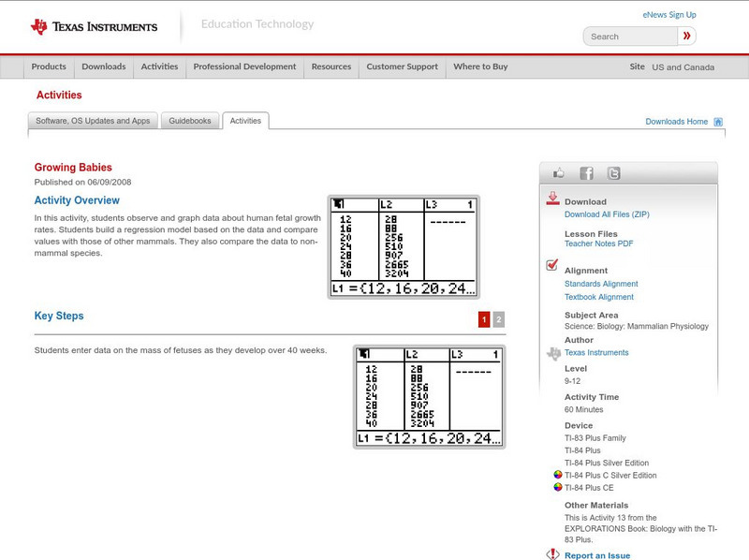Screen dimensions: 749x560
Task: Click Report an Issue link
Action: click(597, 555)
